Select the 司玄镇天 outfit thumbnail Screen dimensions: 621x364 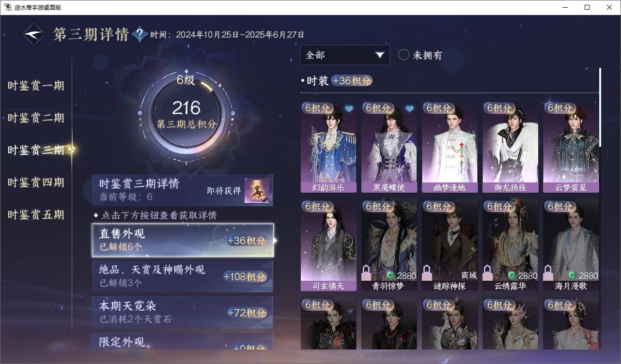(x=328, y=245)
